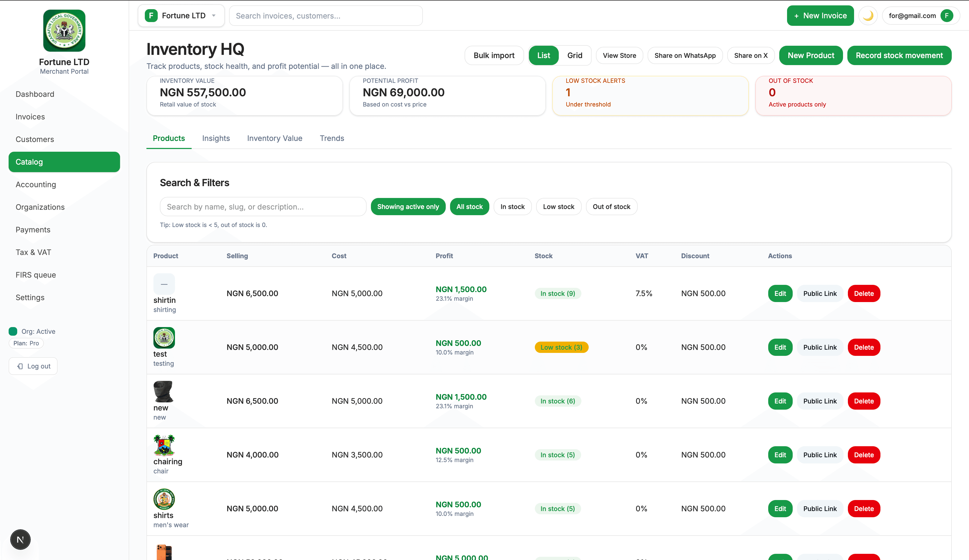This screenshot has height=560, width=969.
Task: Click the log out icon
Action: tap(20, 366)
